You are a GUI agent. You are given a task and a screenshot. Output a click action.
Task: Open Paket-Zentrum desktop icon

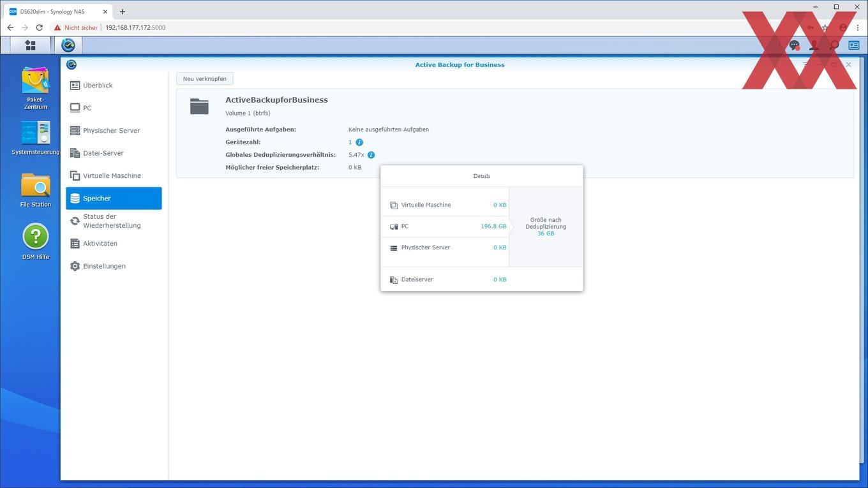coord(35,89)
